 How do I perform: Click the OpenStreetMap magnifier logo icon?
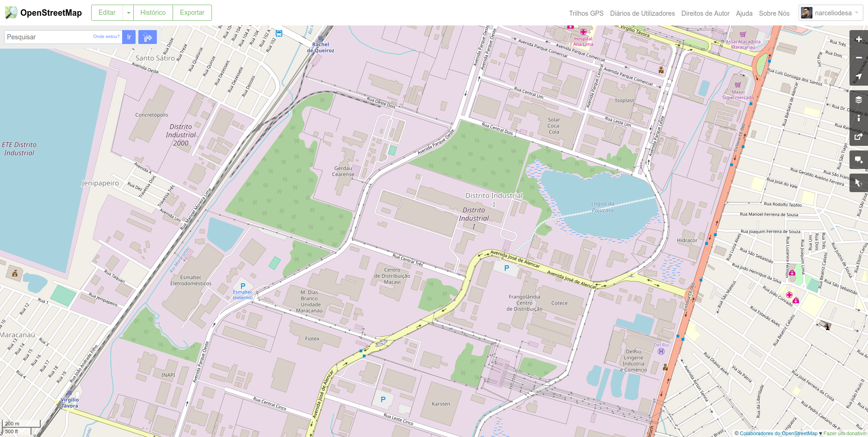[11, 12]
